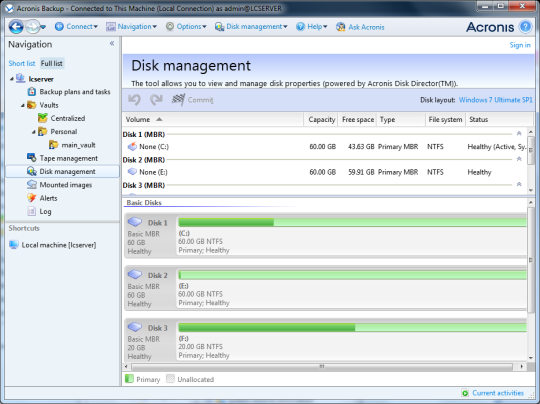Select volume None (E:) row
Screen dimensions: 540x404
click(x=325, y=172)
